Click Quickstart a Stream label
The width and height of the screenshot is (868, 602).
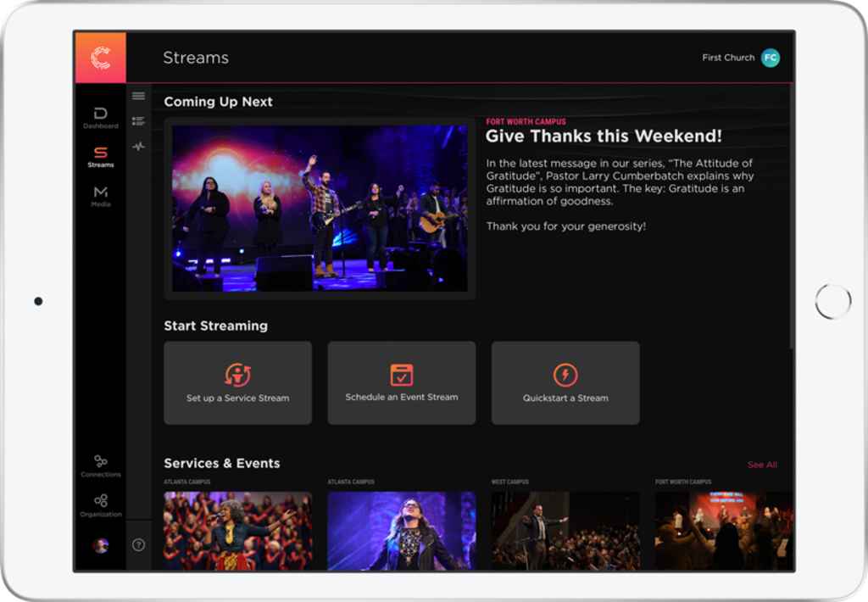[x=565, y=398]
